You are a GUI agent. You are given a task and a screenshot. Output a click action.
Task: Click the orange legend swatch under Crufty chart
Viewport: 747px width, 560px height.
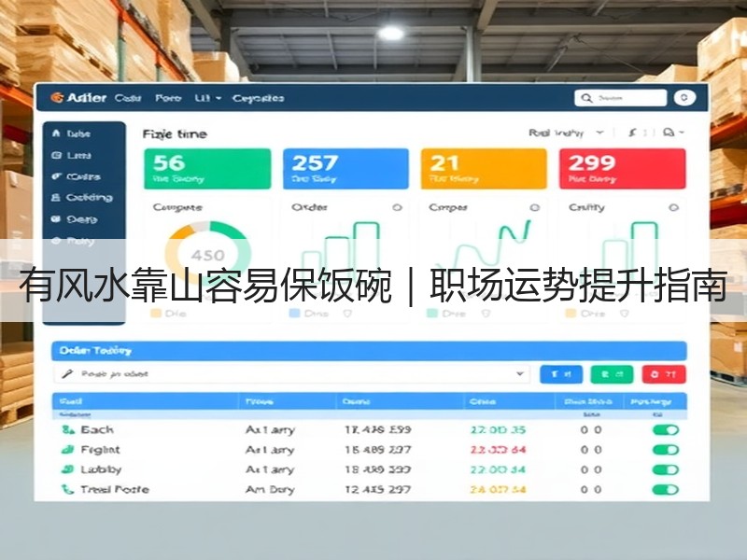point(571,314)
